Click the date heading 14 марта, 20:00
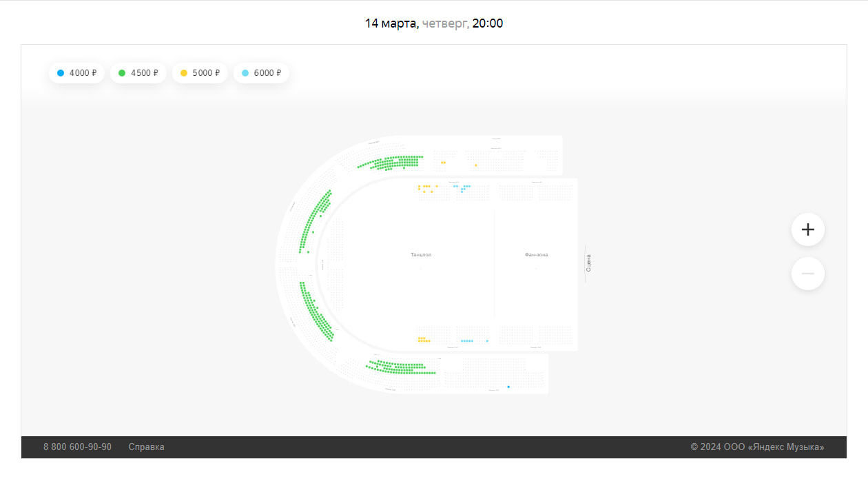The width and height of the screenshot is (868, 481). [x=433, y=23]
